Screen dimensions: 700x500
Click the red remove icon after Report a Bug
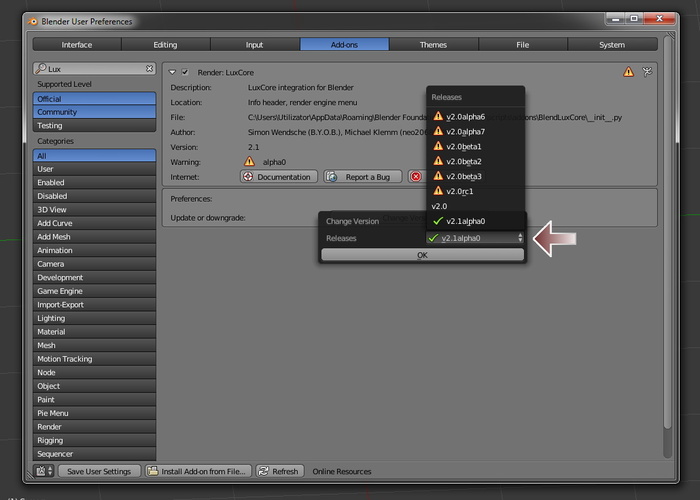(x=415, y=177)
